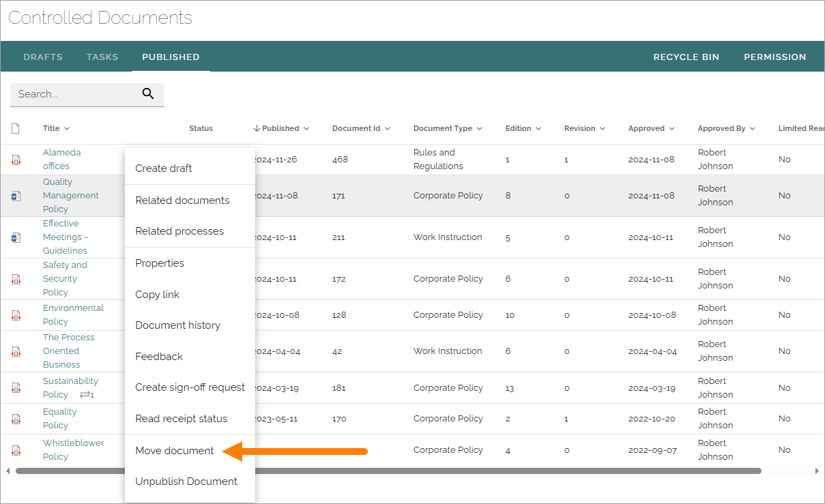
Task: Click related-documents icon beside Sustainability Policy
Action: coord(87,395)
